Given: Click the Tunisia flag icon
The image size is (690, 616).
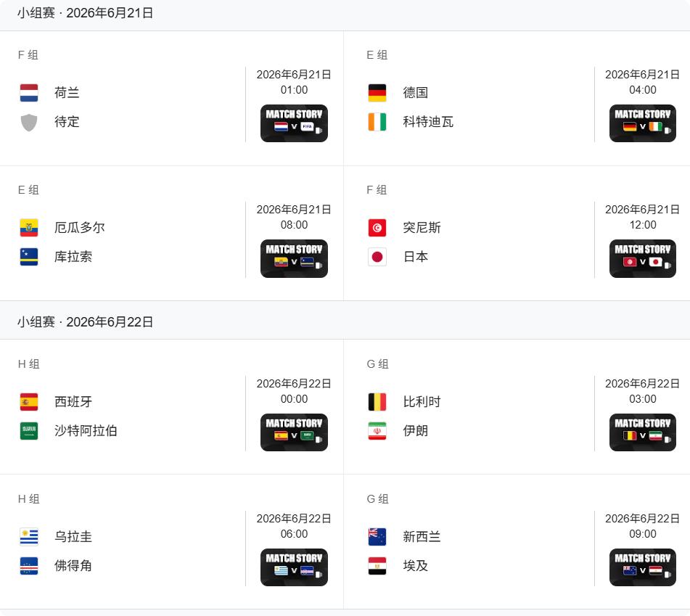Looking at the screenshot, I should click(x=377, y=228).
